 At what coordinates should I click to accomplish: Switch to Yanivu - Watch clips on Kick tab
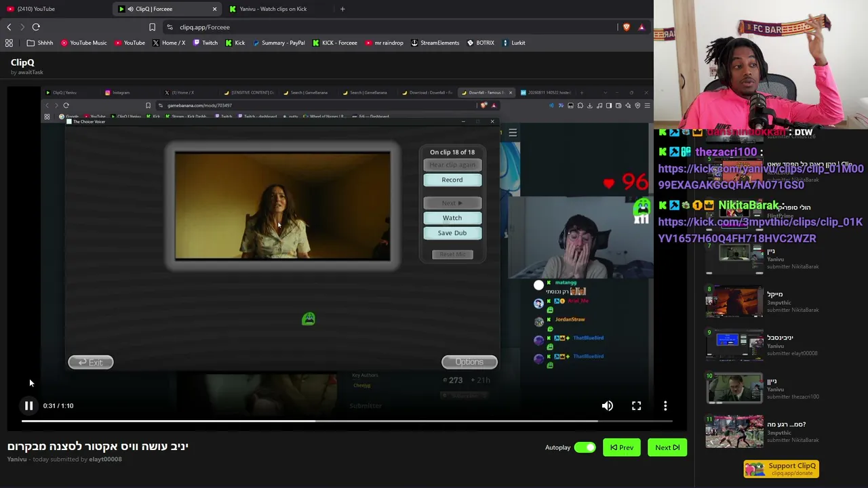(278, 9)
